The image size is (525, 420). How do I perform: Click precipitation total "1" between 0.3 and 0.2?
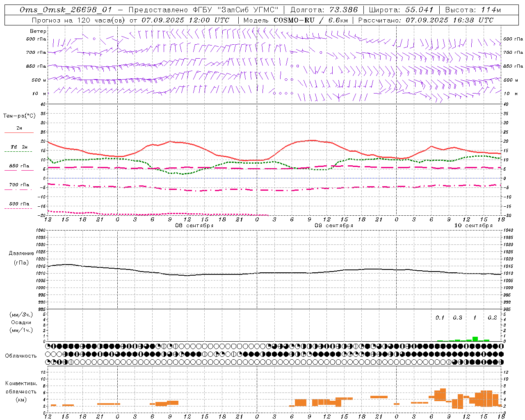[475, 317]
